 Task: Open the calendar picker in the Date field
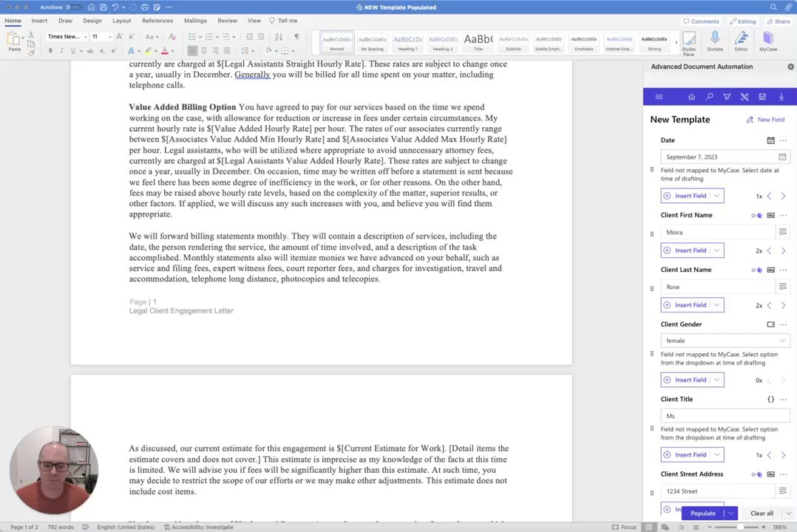click(x=782, y=157)
